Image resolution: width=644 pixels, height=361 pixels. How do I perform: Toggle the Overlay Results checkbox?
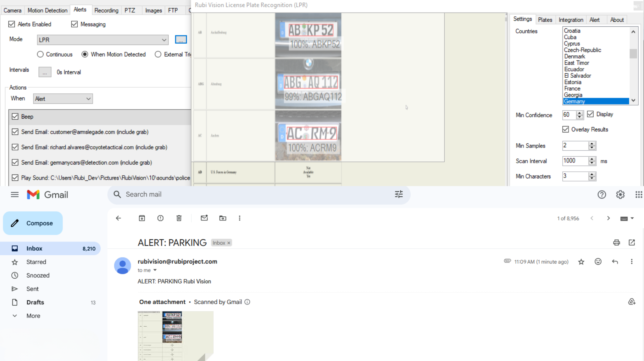(x=565, y=130)
